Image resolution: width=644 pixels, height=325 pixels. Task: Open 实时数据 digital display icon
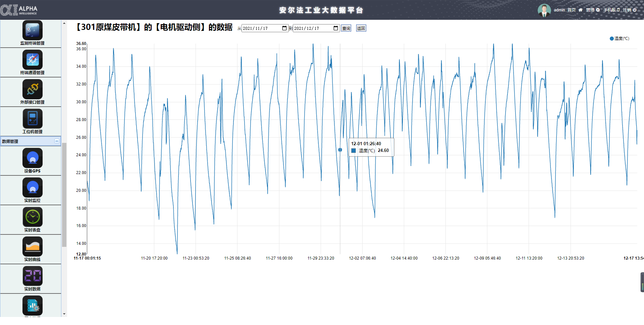tap(32, 276)
